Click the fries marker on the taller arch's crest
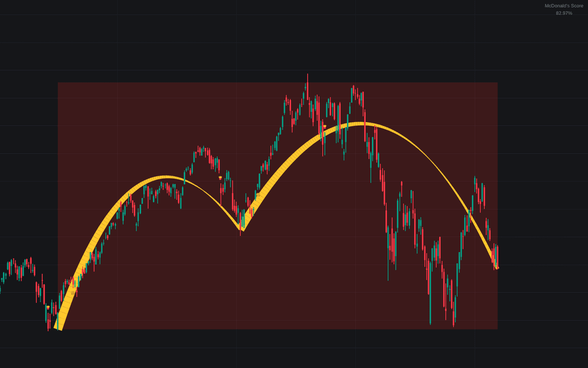Image resolution: width=588 pixels, height=368 pixels. [x=324, y=127]
